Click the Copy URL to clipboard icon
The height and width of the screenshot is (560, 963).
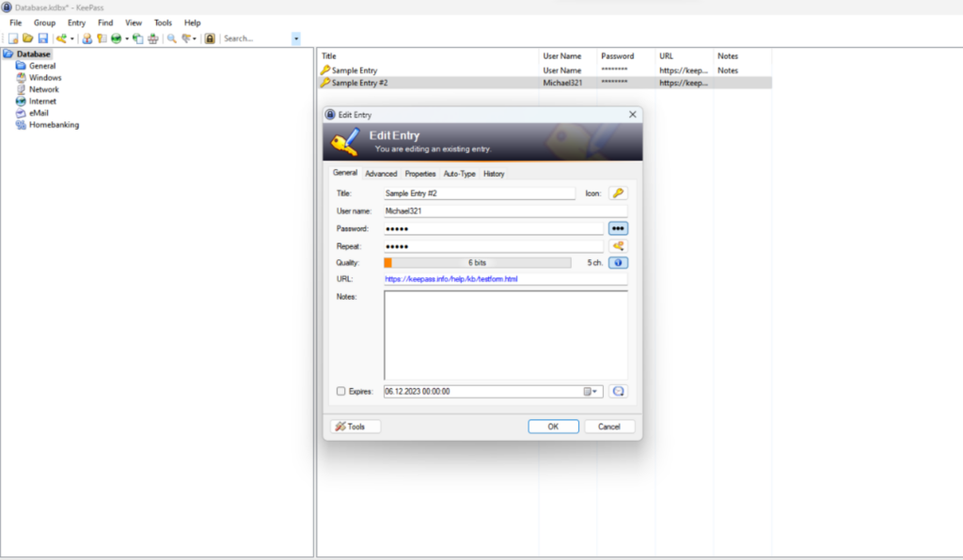pyautogui.click(x=138, y=39)
